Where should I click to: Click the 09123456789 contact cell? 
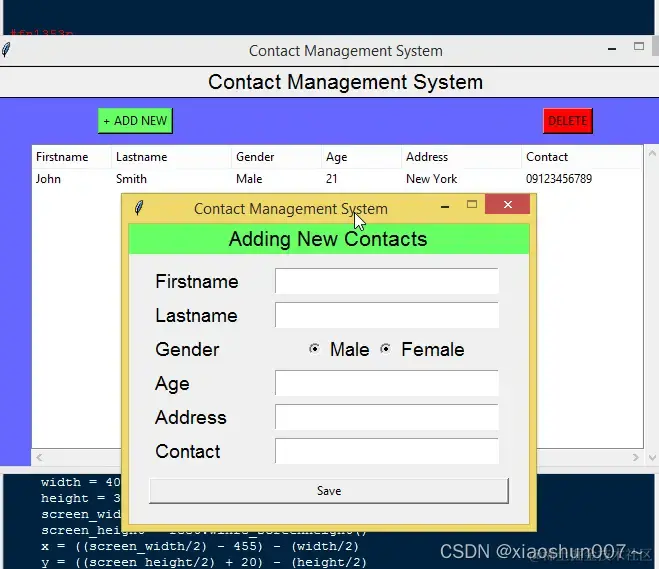click(x=559, y=179)
